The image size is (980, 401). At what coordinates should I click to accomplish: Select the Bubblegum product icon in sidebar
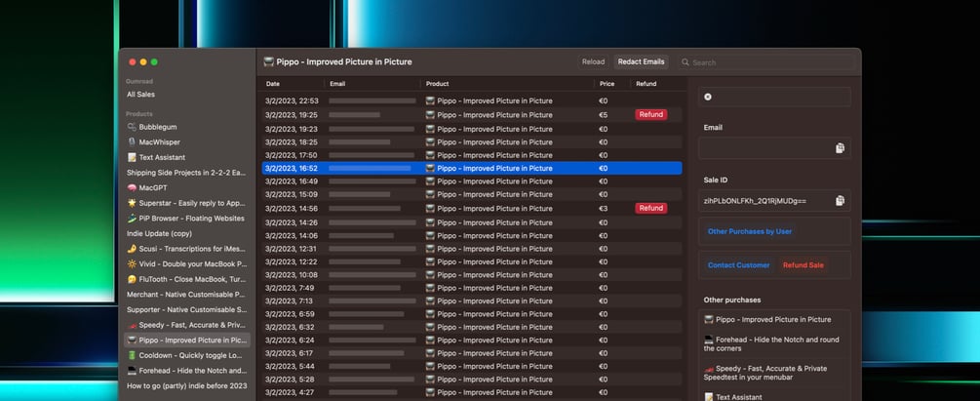[132, 127]
